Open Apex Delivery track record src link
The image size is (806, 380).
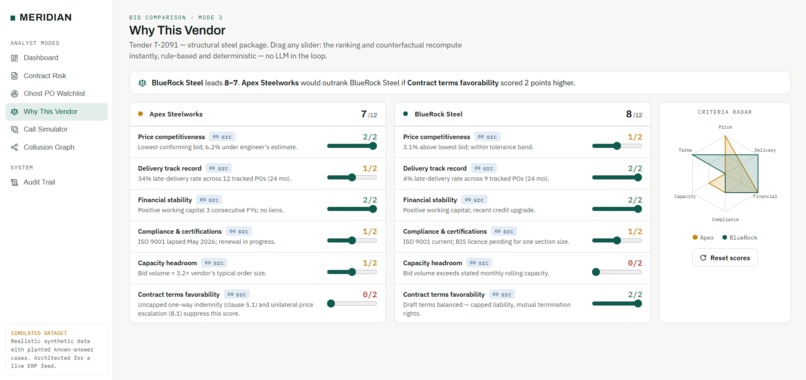click(x=219, y=168)
